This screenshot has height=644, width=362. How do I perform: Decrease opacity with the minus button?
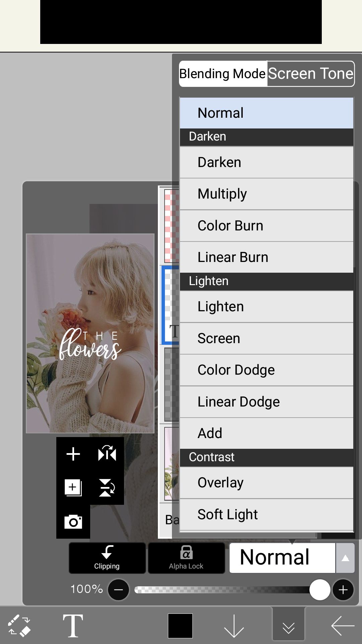pos(118,590)
